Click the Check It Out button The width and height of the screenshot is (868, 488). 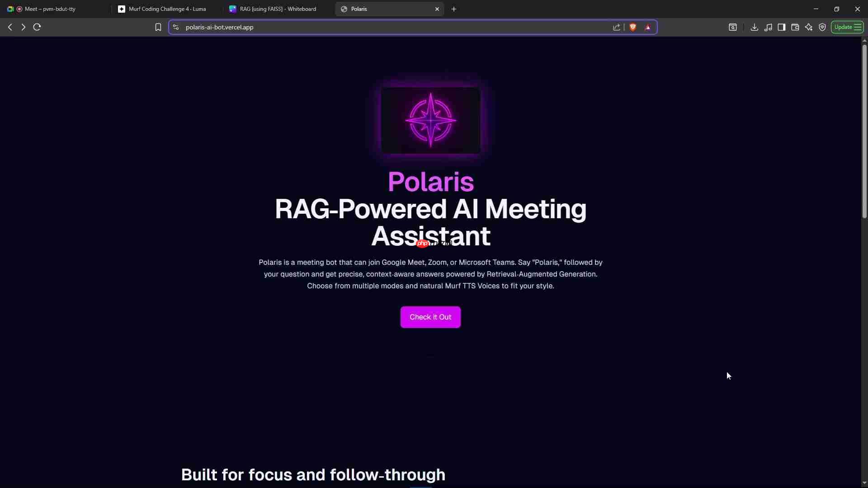pyautogui.click(x=430, y=317)
